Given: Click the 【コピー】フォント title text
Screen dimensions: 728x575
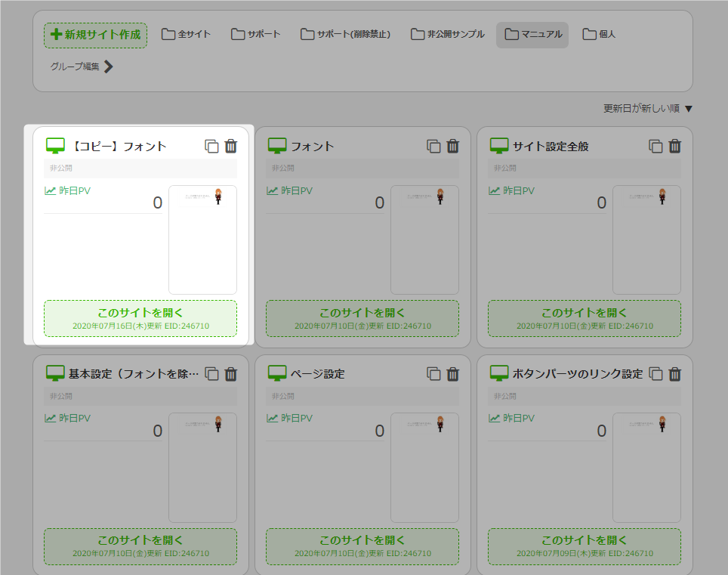Looking at the screenshot, I should click(x=119, y=147).
